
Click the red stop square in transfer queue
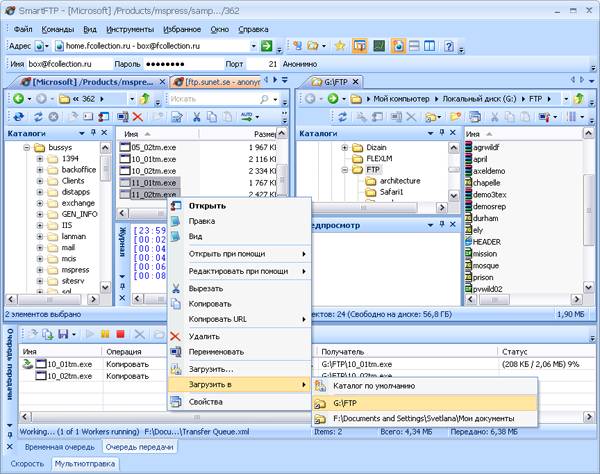tap(120, 334)
